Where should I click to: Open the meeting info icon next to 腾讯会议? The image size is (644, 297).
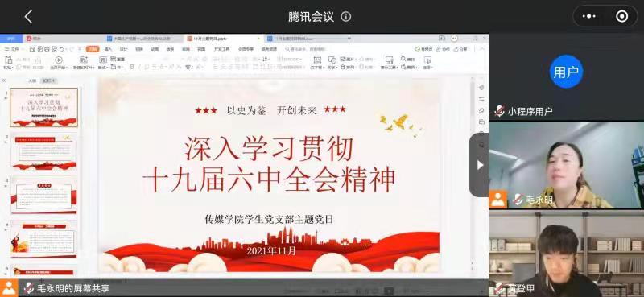coord(346,17)
